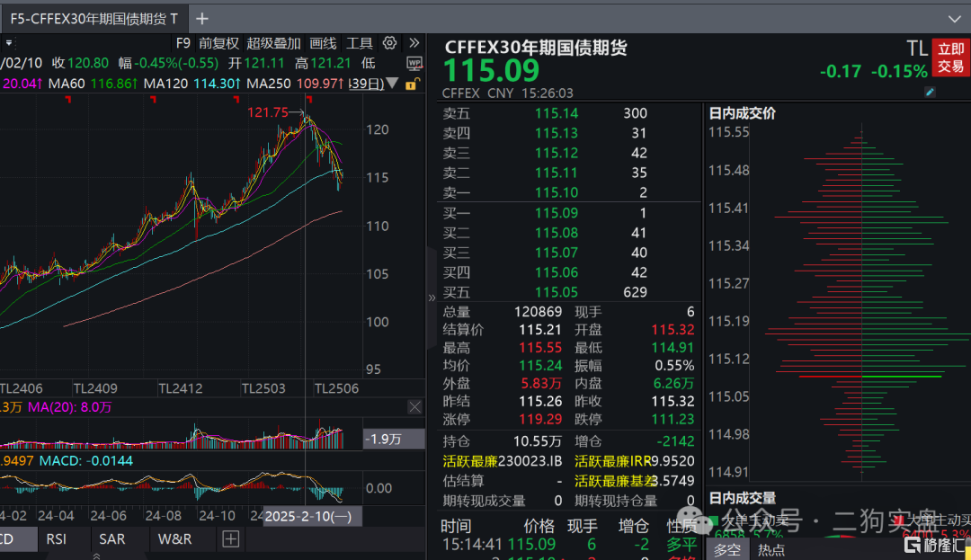This screenshot has height=560, width=971.
Task: Click the F9 button
Action: (183, 43)
